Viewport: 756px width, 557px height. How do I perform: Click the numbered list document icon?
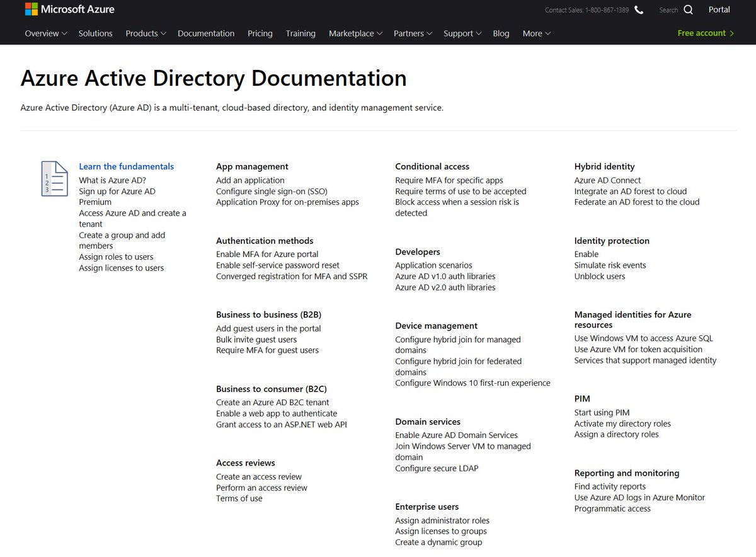(x=54, y=178)
